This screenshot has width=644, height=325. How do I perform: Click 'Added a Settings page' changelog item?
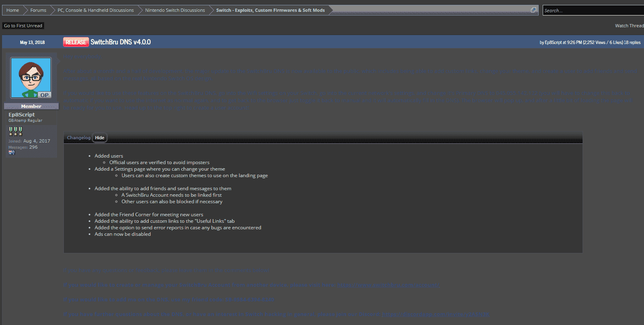pyautogui.click(x=160, y=169)
